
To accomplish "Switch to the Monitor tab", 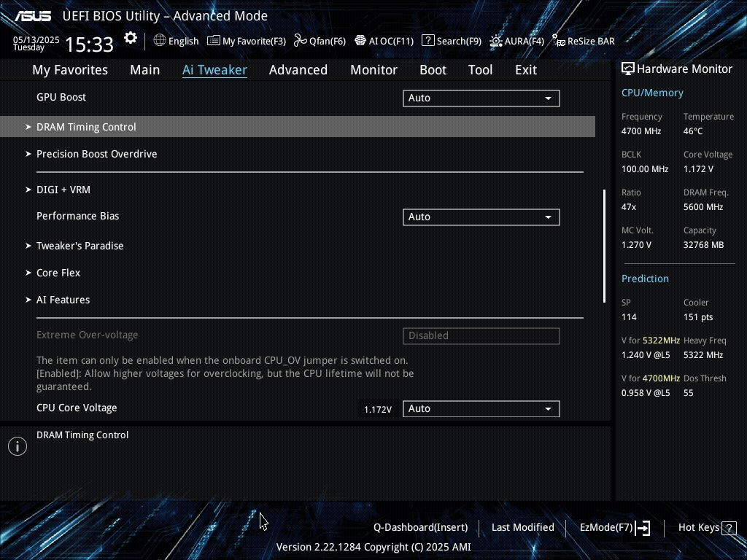I will 374,70.
